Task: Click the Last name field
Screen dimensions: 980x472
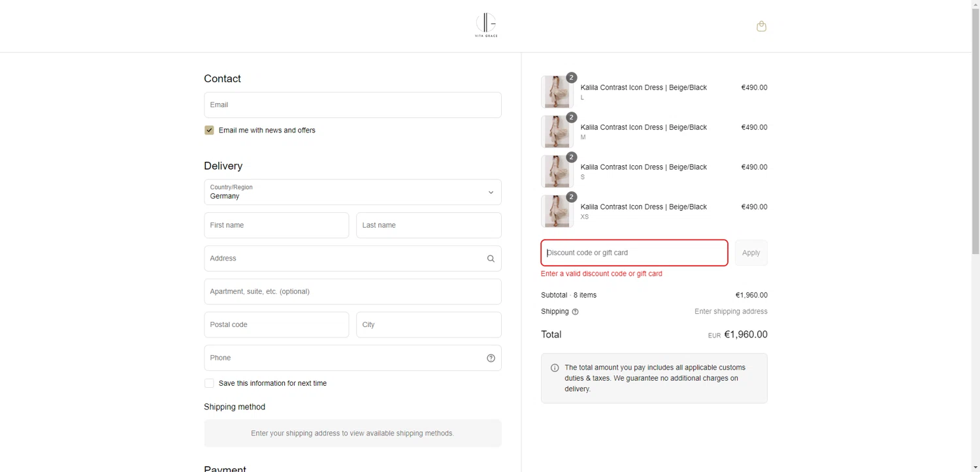Action: click(x=429, y=225)
